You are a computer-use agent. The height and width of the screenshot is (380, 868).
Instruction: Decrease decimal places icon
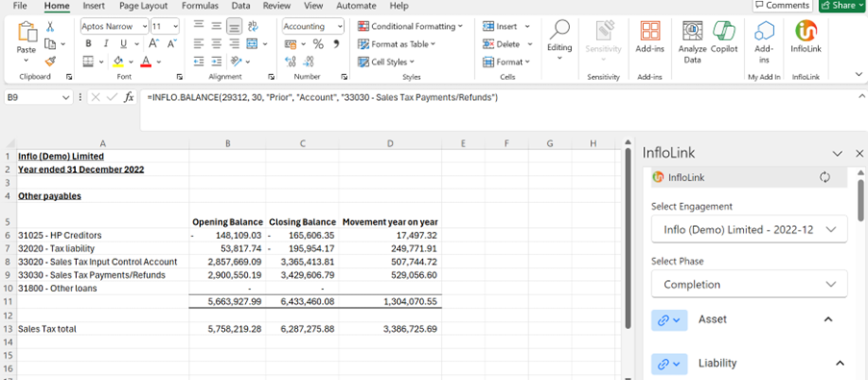point(309,62)
